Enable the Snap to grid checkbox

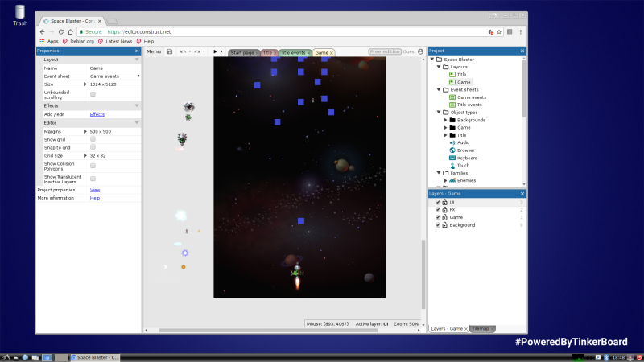(93, 147)
